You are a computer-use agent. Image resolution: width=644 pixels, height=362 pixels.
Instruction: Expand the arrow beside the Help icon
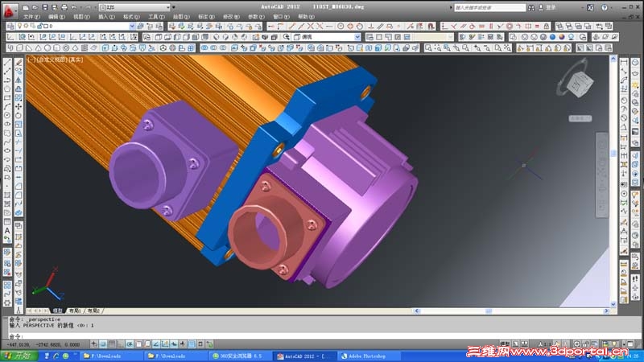[x=611, y=7]
